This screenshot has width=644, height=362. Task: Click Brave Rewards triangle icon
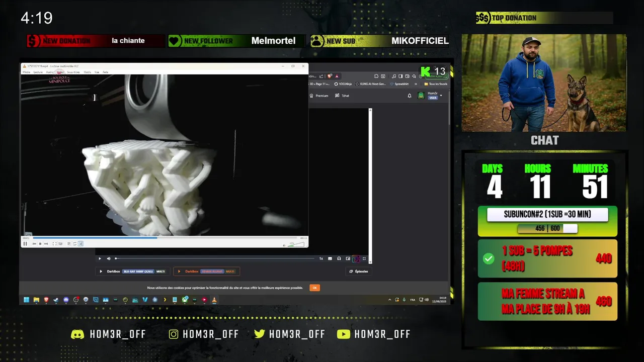pyautogui.click(x=337, y=76)
